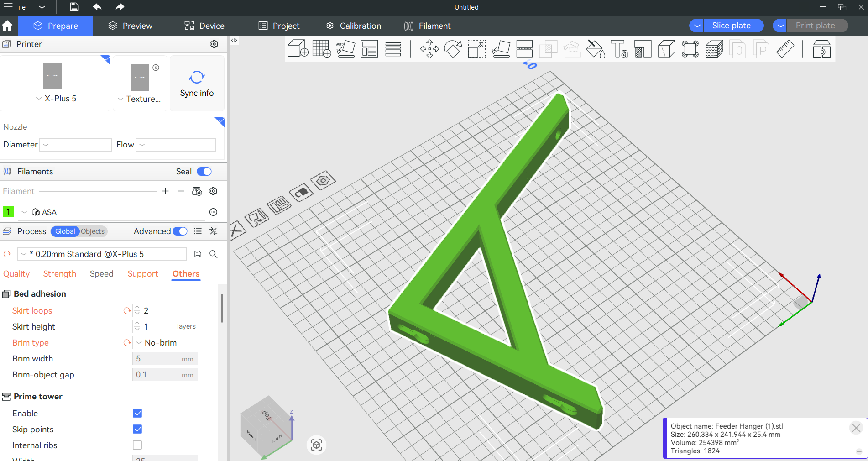Screen dimensions: 868x461
Task: Click the square with four corner dots tool
Action: pyautogui.click(x=690, y=49)
